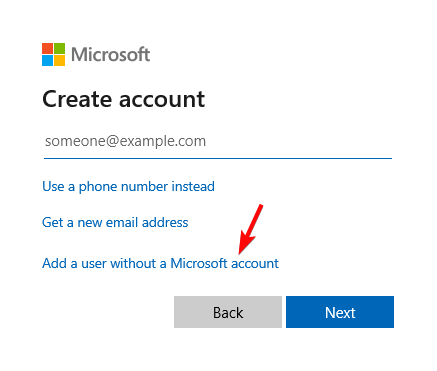Click the blue square in Microsoft logo

coord(47,61)
